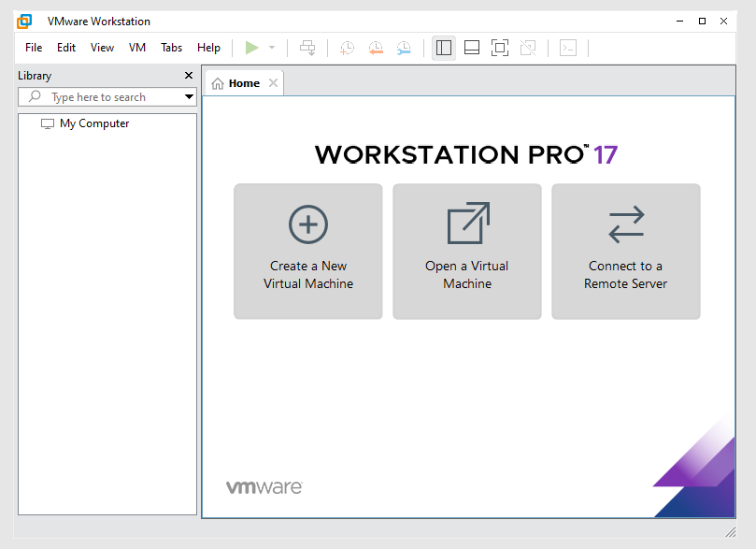Click the Send Ctrl+Alt+Del toolbar icon
The height and width of the screenshot is (549, 756).
tap(307, 48)
